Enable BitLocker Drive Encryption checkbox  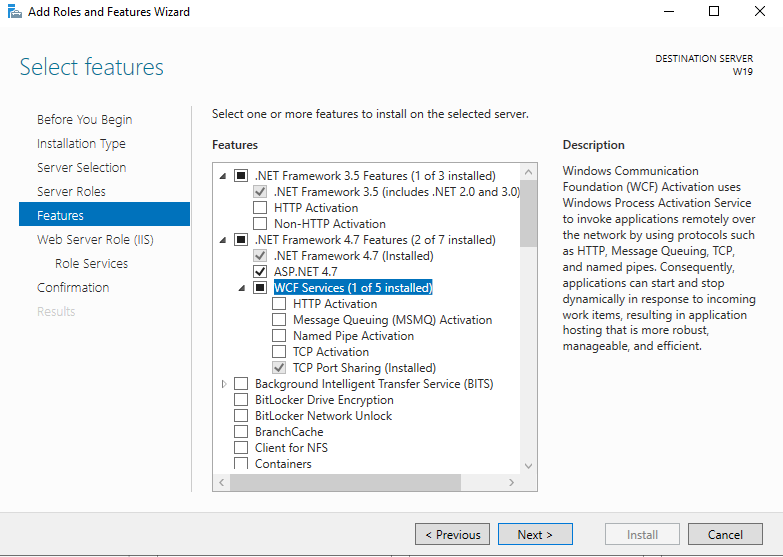pyautogui.click(x=241, y=400)
